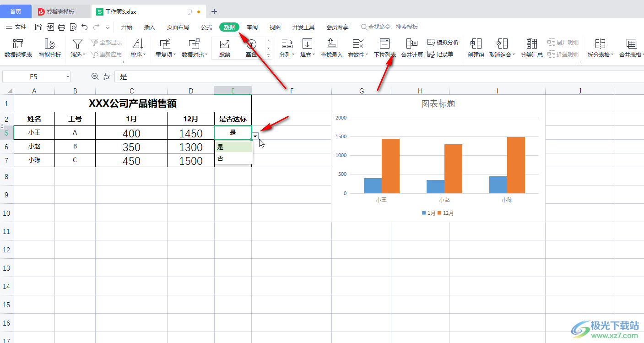Select column header C
The image size is (644, 343).
pos(131,91)
